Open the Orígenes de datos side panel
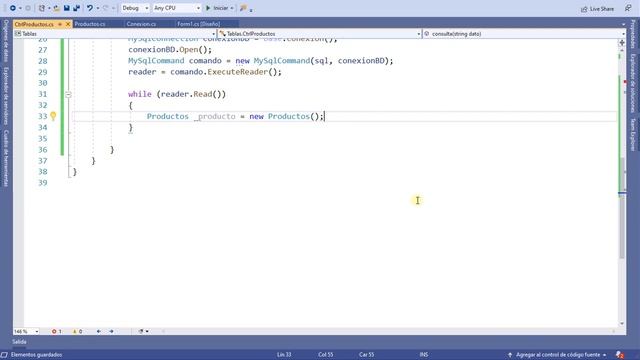Viewport: 640px width, 360px height. pos(6,41)
